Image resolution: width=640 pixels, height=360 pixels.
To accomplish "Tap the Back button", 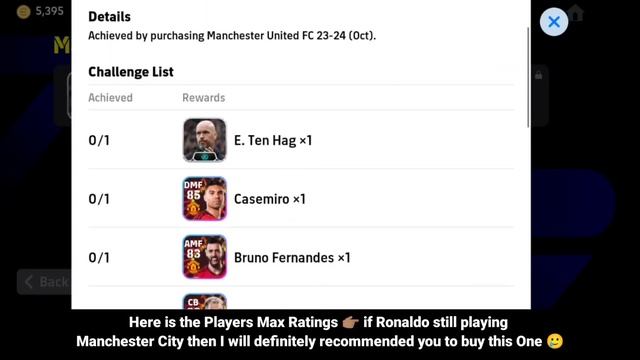I will click(x=44, y=282).
